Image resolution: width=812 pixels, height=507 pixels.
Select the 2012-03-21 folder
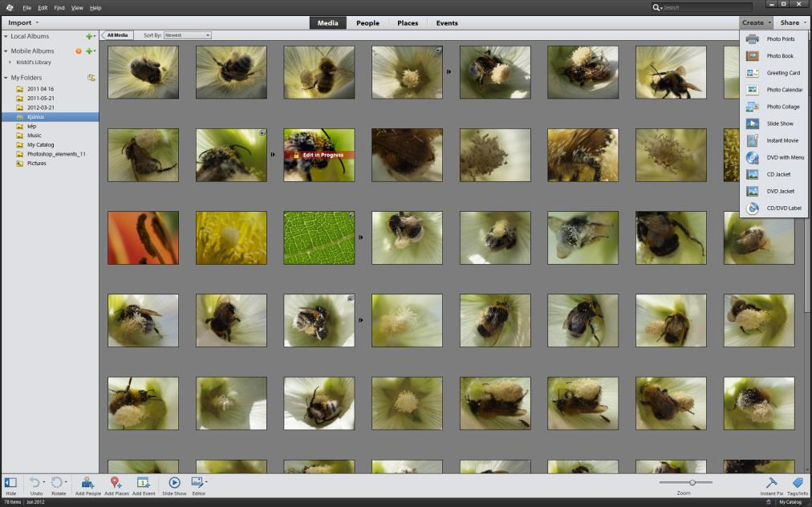point(40,107)
